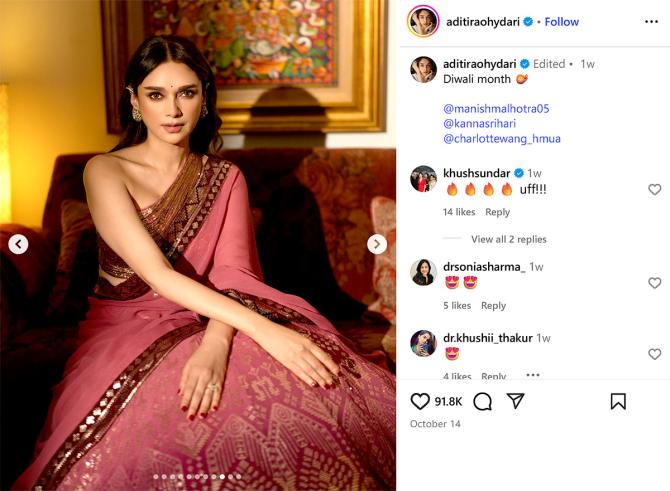Image resolution: width=670 pixels, height=491 pixels.
Task: Like khushsundar's comment heart
Action: click(x=654, y=189)
